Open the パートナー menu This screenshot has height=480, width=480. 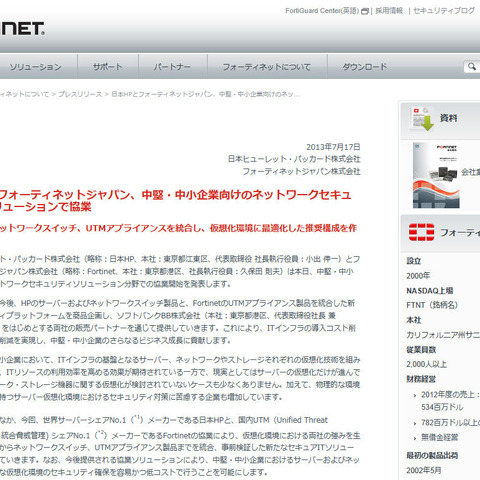[x=172, y=67]
